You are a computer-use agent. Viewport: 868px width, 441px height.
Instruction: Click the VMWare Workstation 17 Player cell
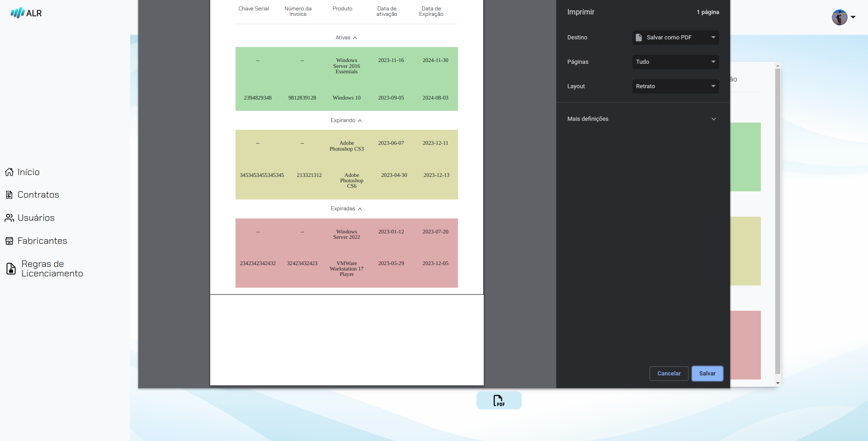click(x=347, y=269)
